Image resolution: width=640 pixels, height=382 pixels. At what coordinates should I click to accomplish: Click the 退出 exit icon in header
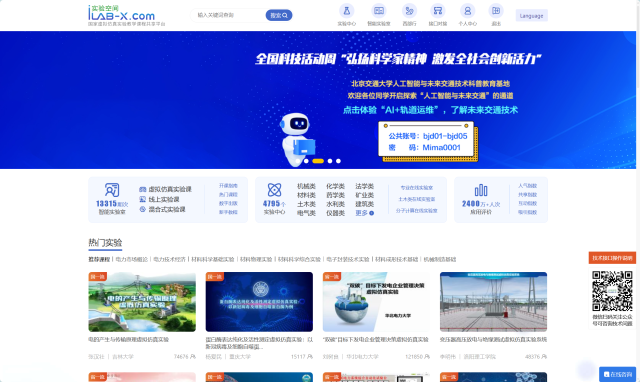496,11
